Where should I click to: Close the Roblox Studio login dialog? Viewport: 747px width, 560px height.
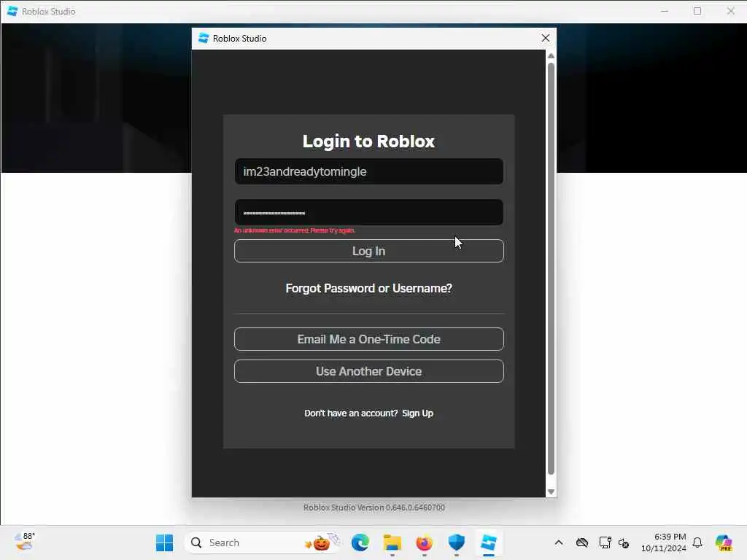point(546,38)
